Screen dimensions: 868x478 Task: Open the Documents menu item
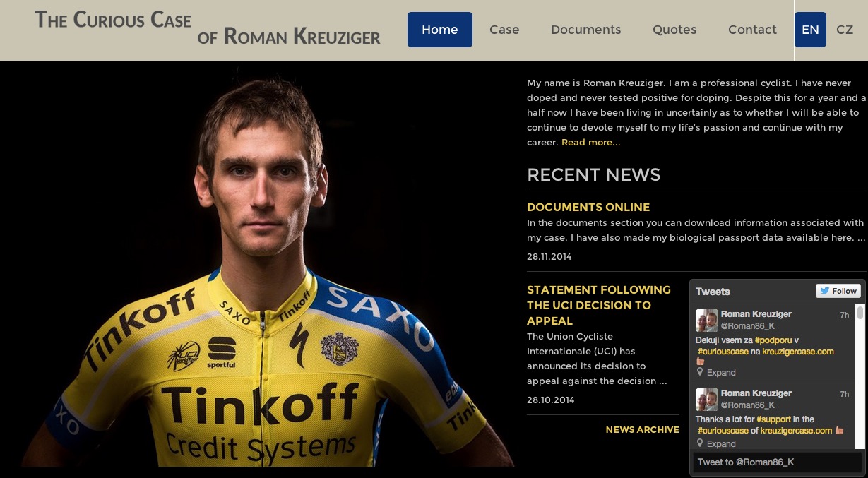pyautogui.click(x=586, y=30)
